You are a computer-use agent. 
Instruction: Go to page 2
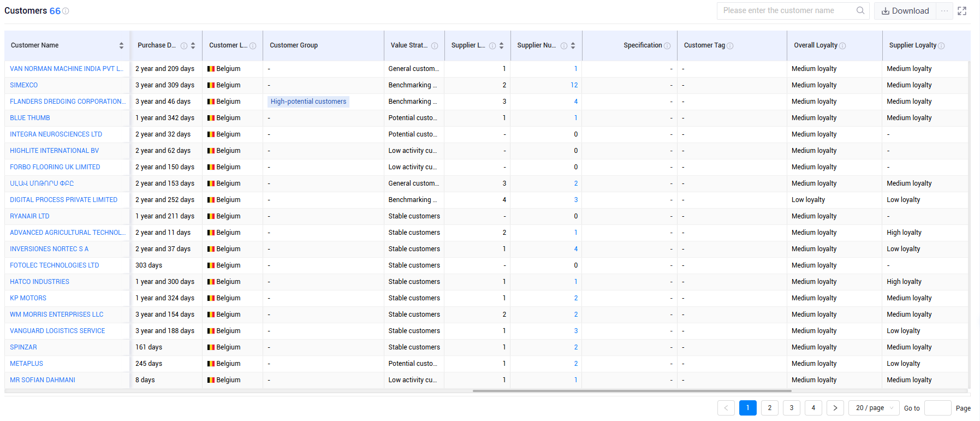(770, 408)
